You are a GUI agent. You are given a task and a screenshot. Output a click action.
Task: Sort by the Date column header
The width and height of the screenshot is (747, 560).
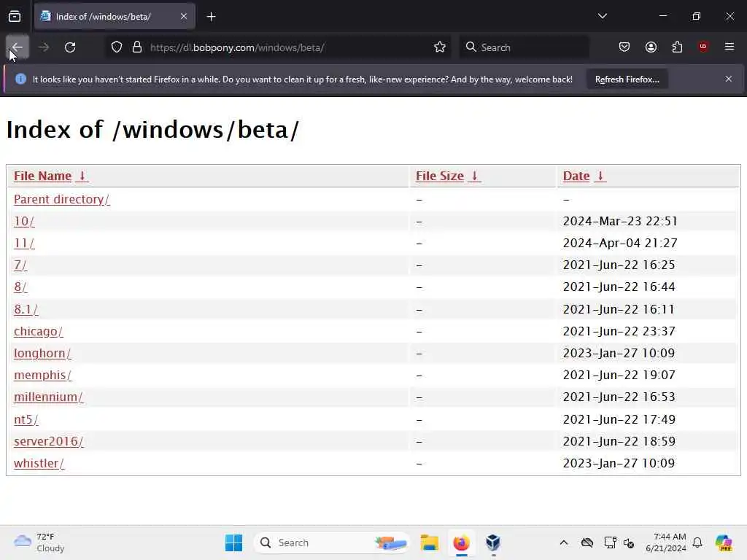coord(584,176)
